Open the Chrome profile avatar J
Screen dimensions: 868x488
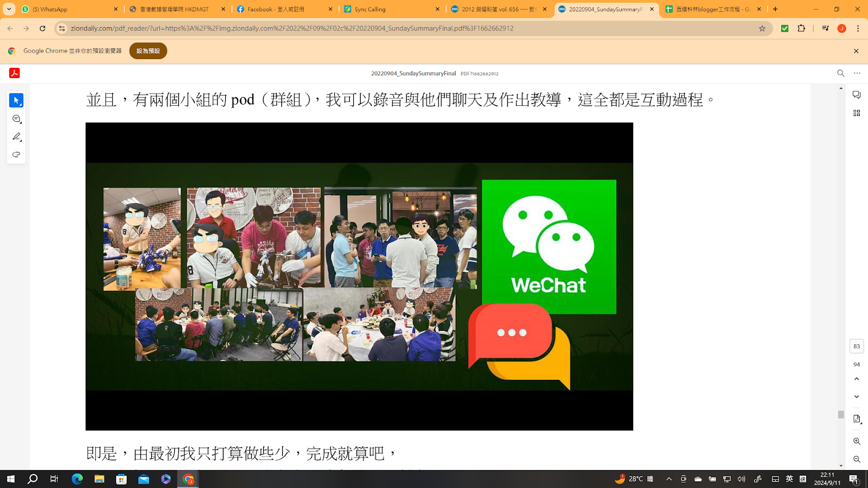[x=841, y=28]
